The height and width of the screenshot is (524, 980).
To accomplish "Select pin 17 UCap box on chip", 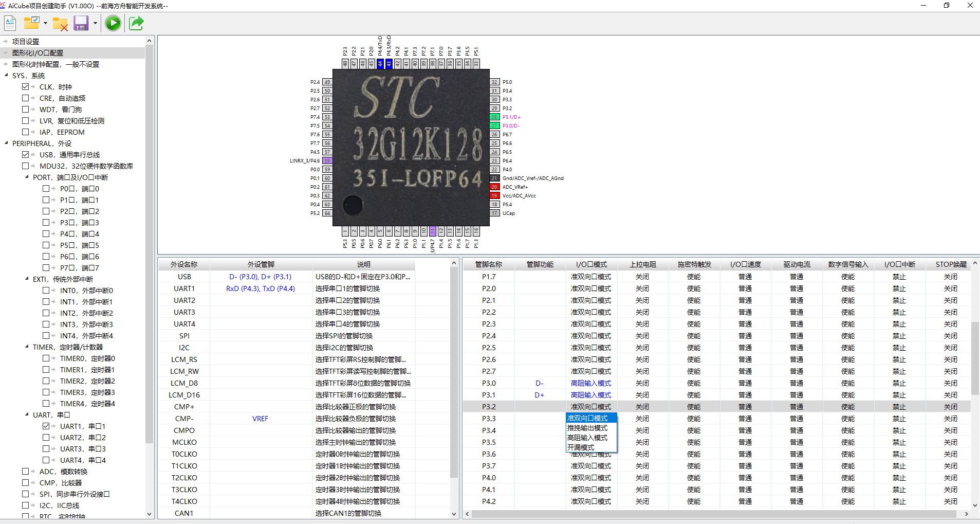I will [x=494, y=213].
